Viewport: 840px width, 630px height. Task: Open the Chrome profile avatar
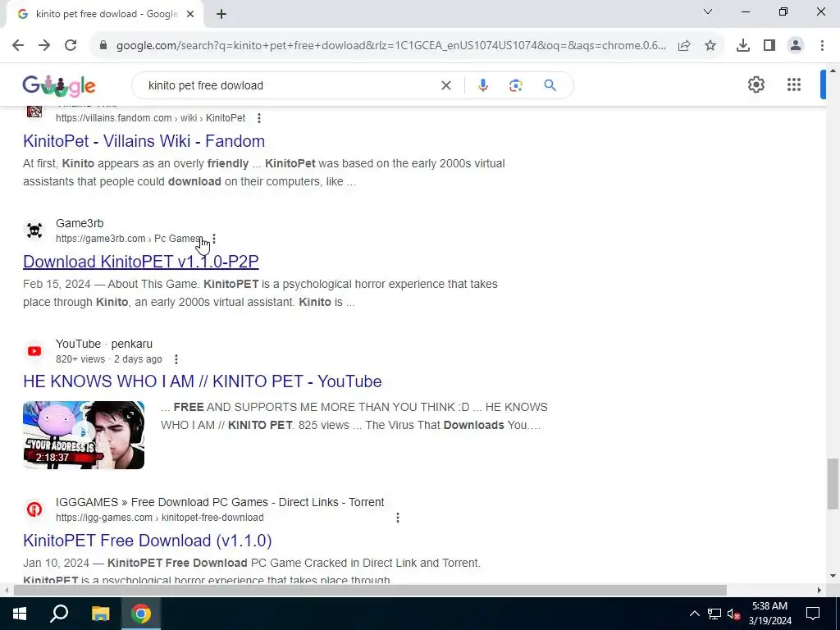[x=796, y=46]
